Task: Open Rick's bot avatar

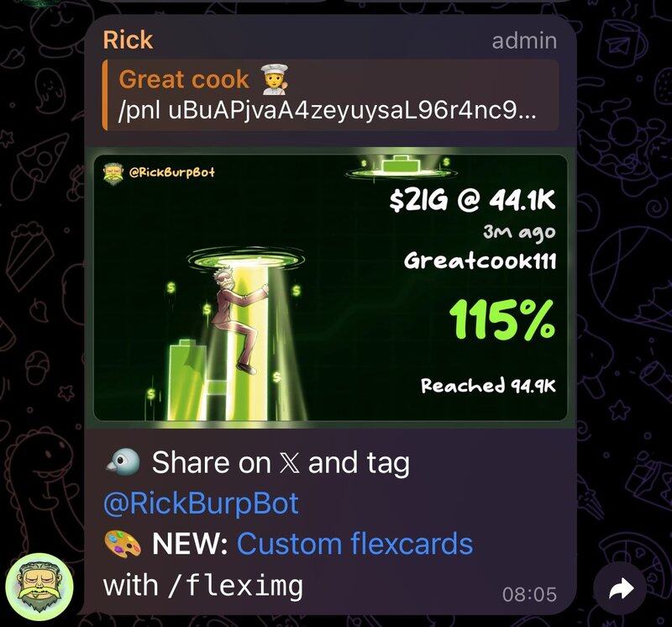Action: tap(39, 587)
